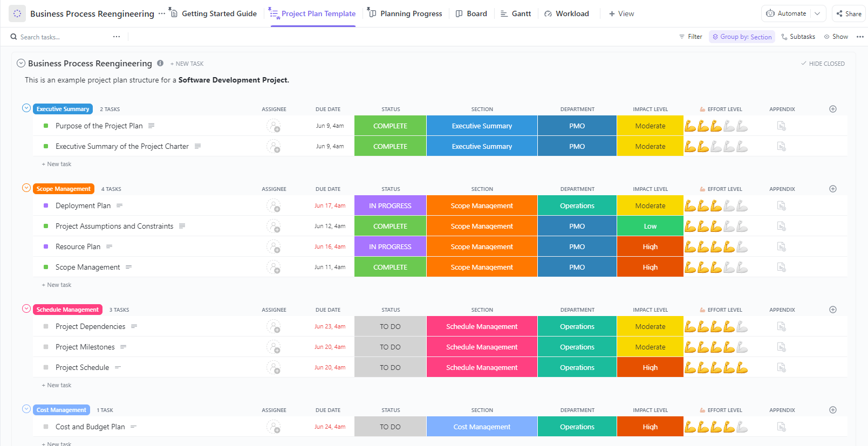868x446 pixels.
Task: Click assignee icon for Deployment Plan
Action: pyautogui.click(x=274, y=206)
